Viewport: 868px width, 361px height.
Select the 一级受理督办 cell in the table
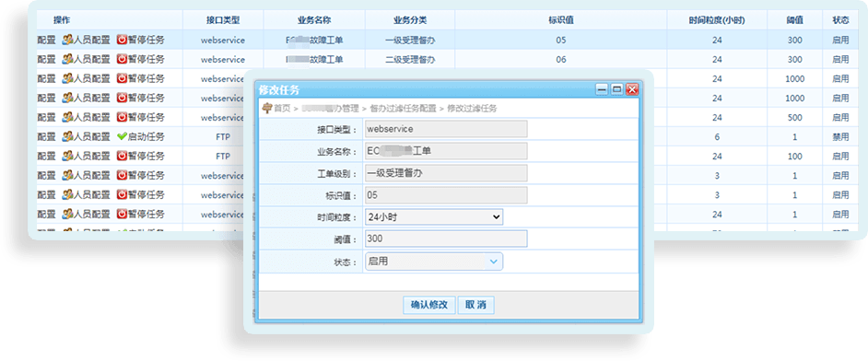(x=410, y=41)
